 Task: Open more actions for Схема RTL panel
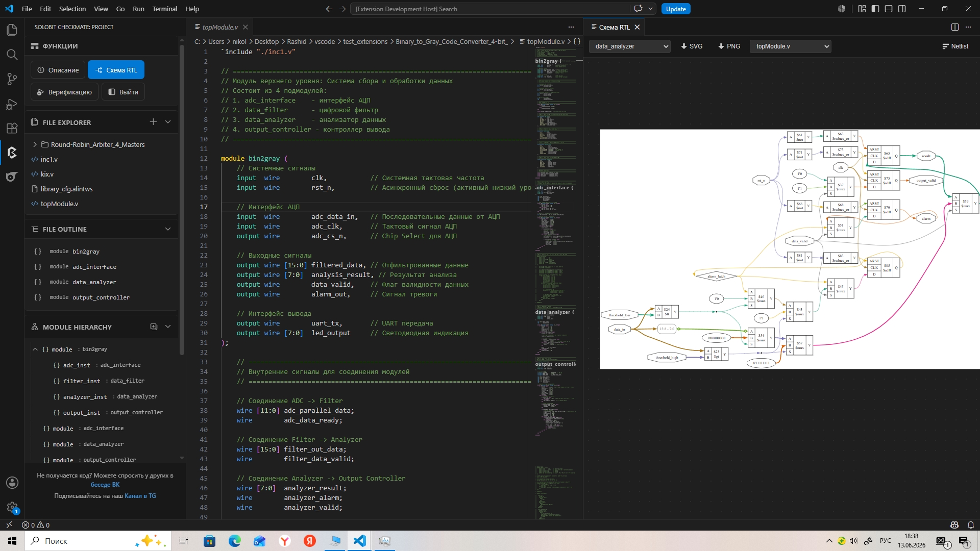click(968, 27)
